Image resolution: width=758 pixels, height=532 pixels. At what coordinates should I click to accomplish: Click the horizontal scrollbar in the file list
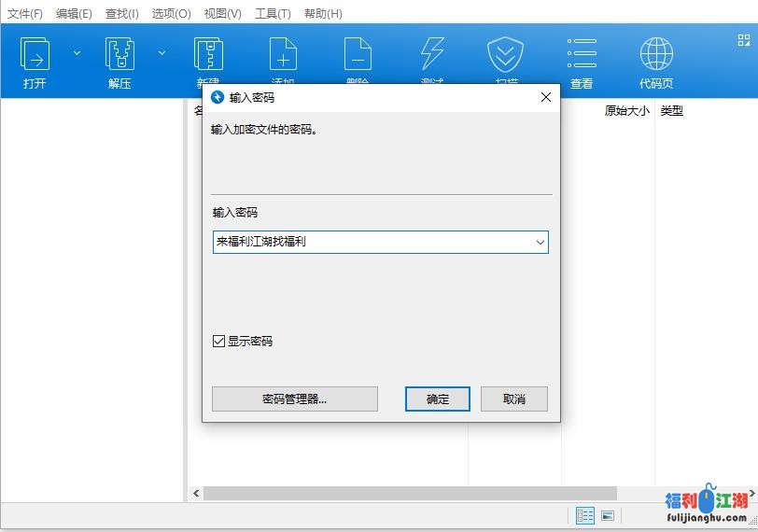coord(411,493)
